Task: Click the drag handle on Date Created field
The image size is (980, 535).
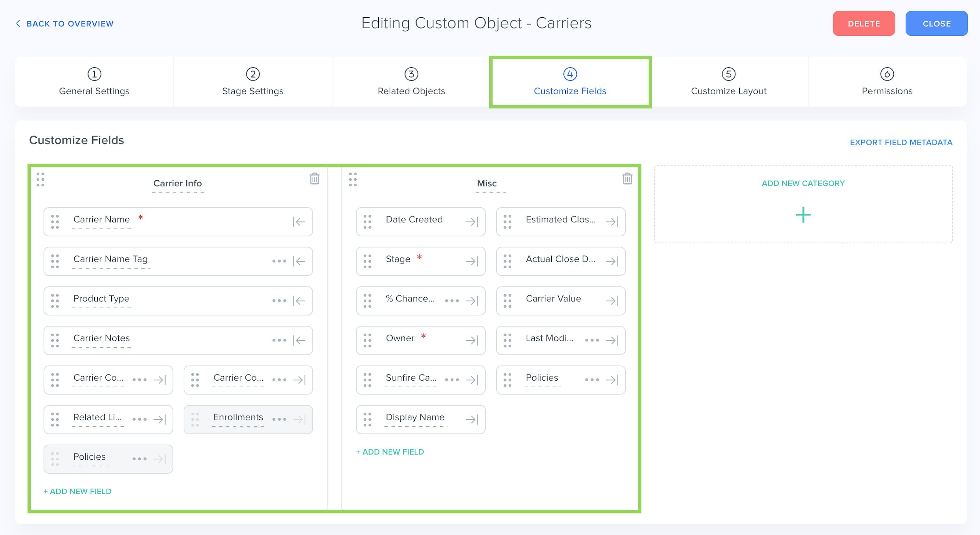Action: [x=367, y=222]
